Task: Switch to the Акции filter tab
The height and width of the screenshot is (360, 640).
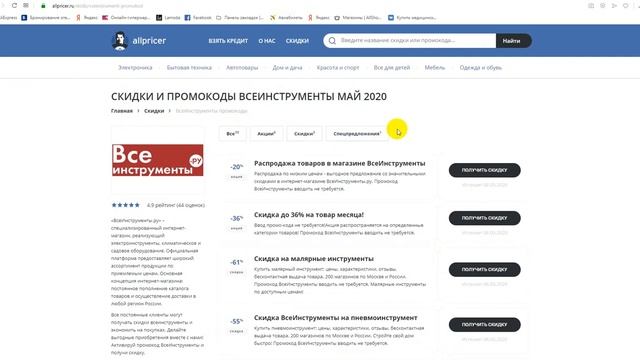Action: point(266,133)
